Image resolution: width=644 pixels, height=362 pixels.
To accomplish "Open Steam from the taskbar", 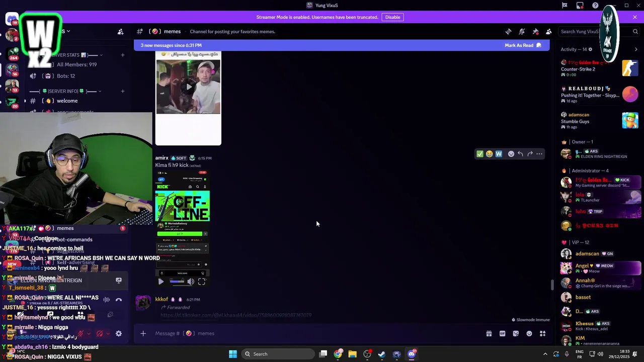I will (x=382, y=354).
